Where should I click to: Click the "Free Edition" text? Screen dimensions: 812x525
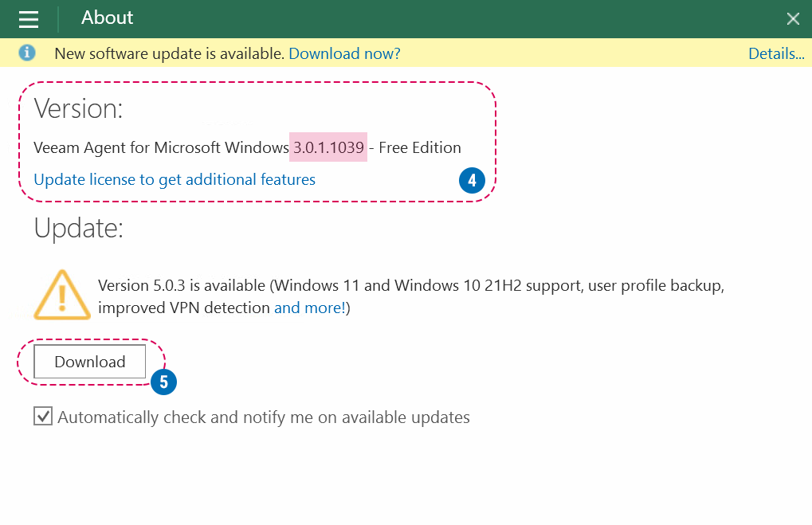click(x=420, y=147)
